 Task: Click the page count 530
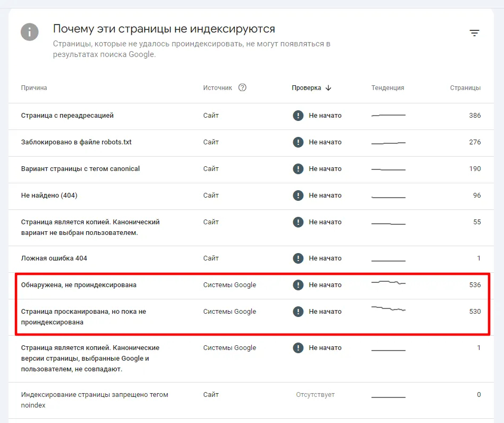475,312
